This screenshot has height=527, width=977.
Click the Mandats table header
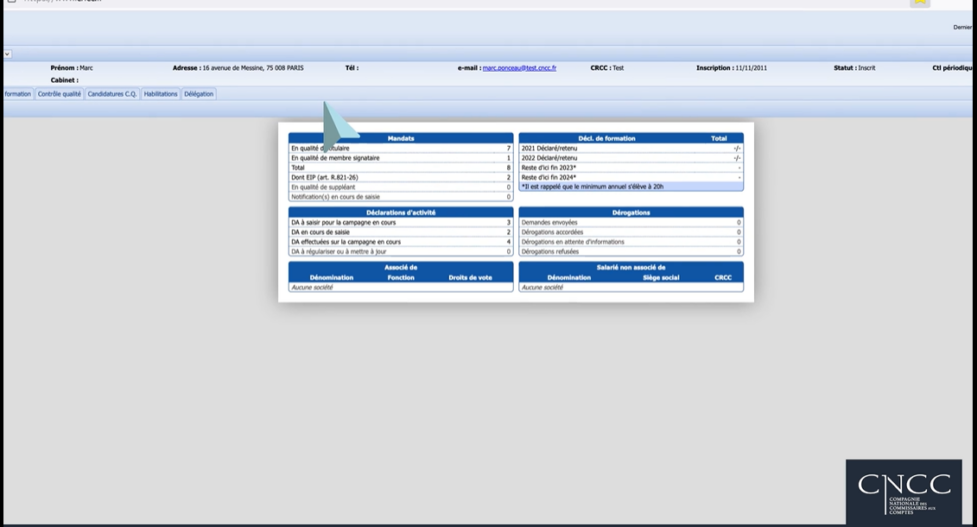401,138
